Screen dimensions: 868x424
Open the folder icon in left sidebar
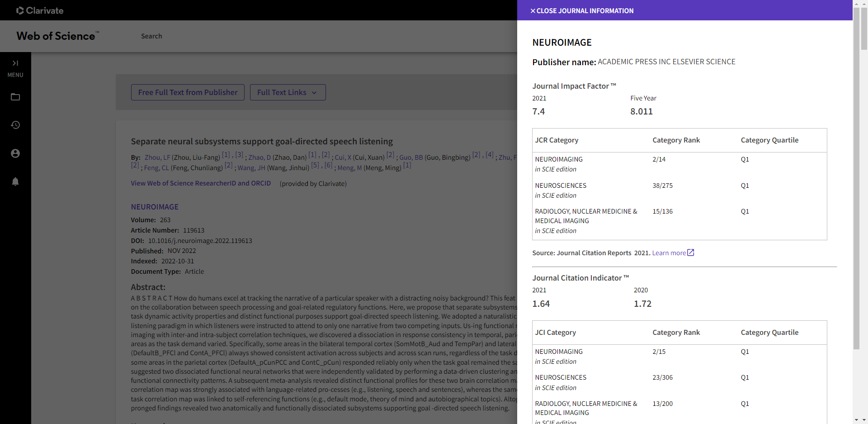tap(15, 97)
